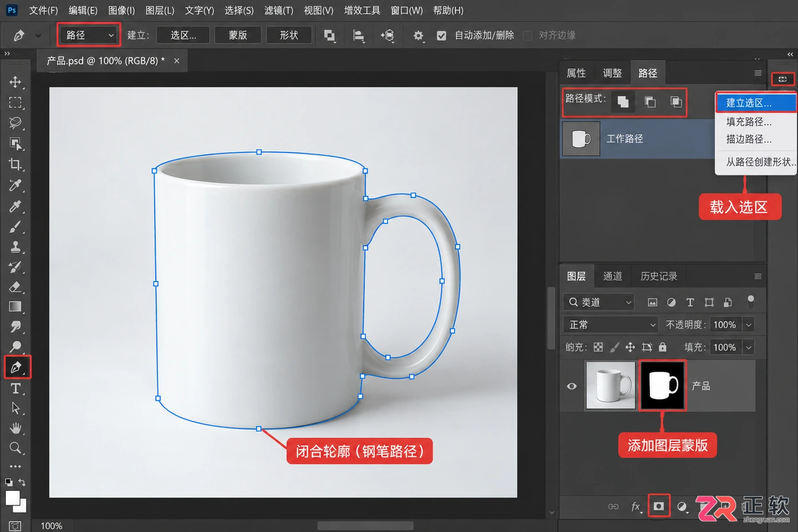
Task: Toggle lock all layer padlock
Action: click(x=662, y=347)
